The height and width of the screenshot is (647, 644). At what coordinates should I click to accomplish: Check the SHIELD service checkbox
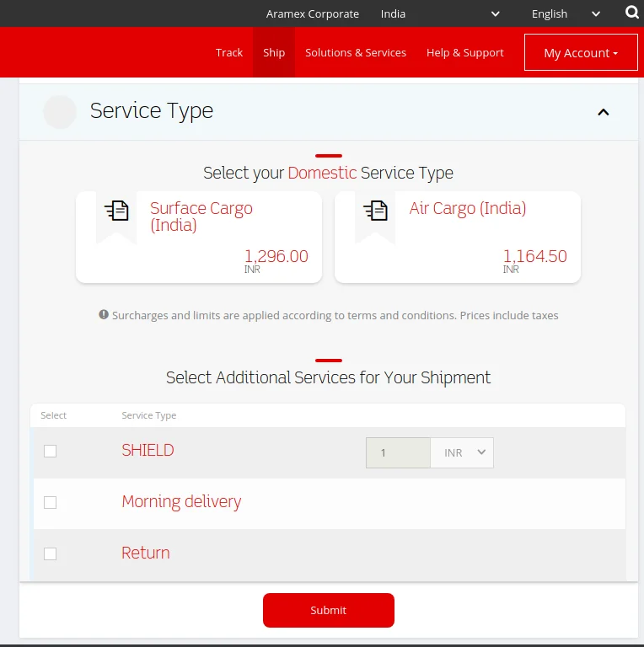[x=50, y=451]
